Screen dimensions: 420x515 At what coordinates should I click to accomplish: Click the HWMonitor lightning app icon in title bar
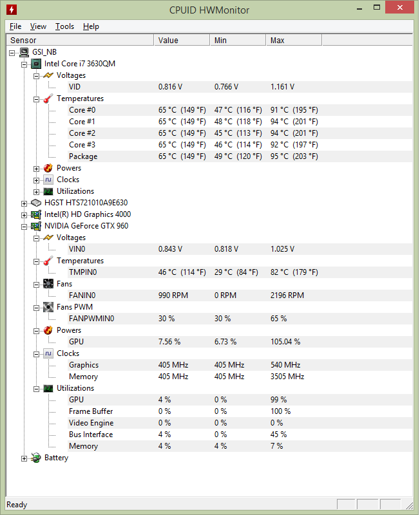click(x=12, y=10)
